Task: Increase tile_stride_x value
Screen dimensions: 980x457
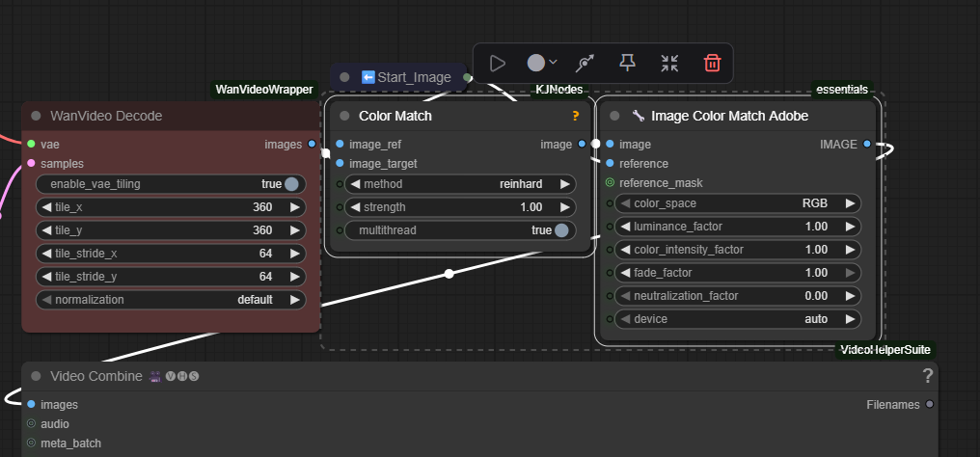Action: pyautogui.click(x=295, y=254)
